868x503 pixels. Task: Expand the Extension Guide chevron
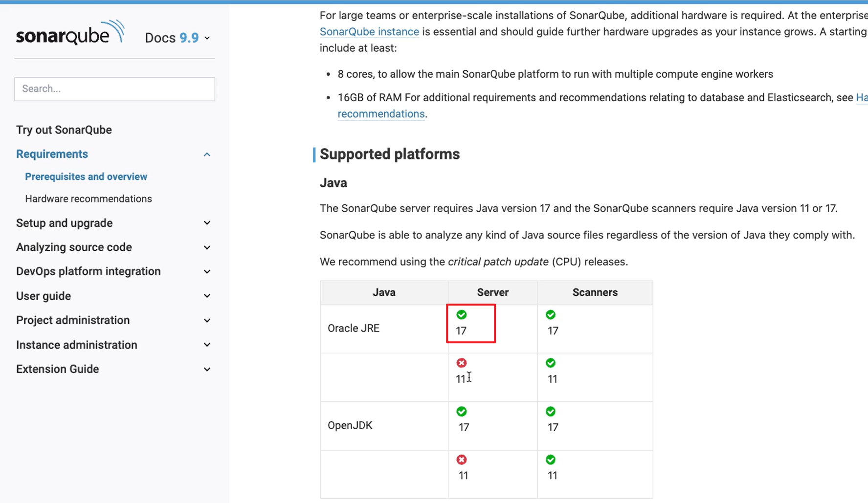click(207, 369)
